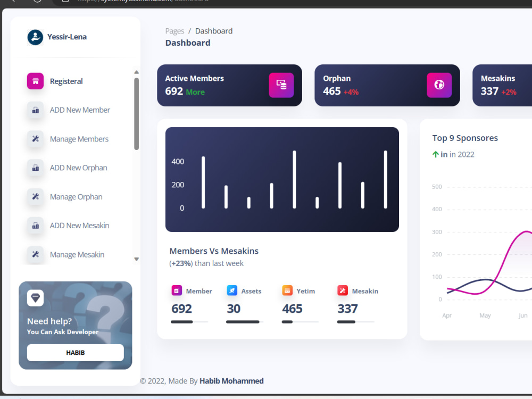Click the +2% text in Mesakins card
This screenshot has width=532, height=399.
[x=509, y=92]
